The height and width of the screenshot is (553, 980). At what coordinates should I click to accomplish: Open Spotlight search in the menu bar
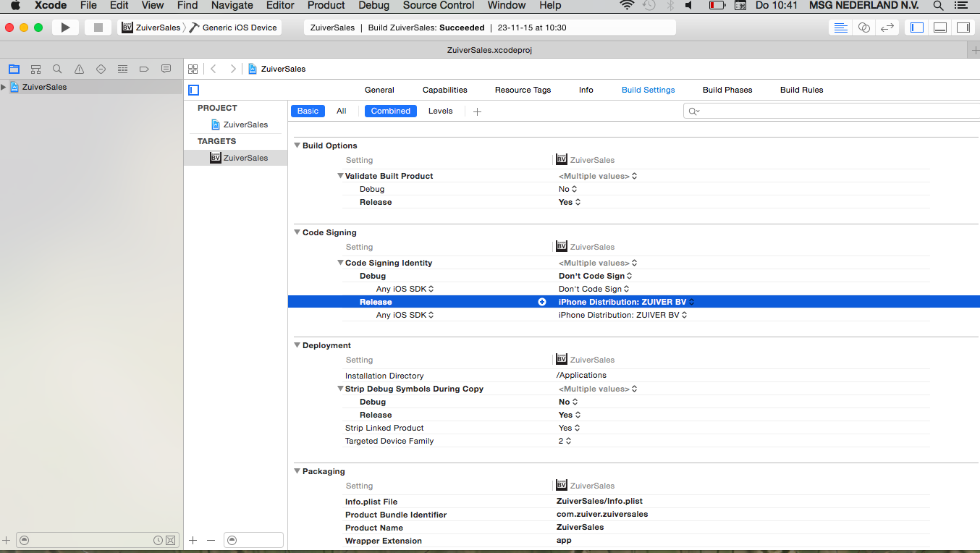pyautogui.click(x=938, y=5)
